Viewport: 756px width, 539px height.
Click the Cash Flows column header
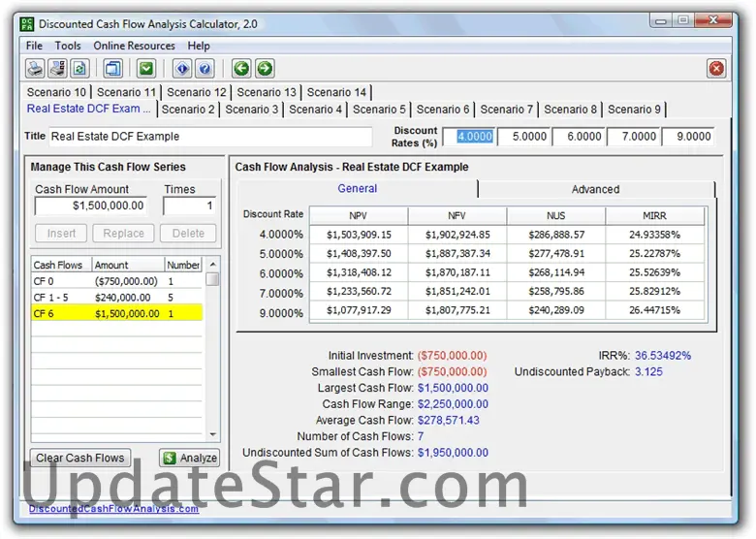point(62,265)
